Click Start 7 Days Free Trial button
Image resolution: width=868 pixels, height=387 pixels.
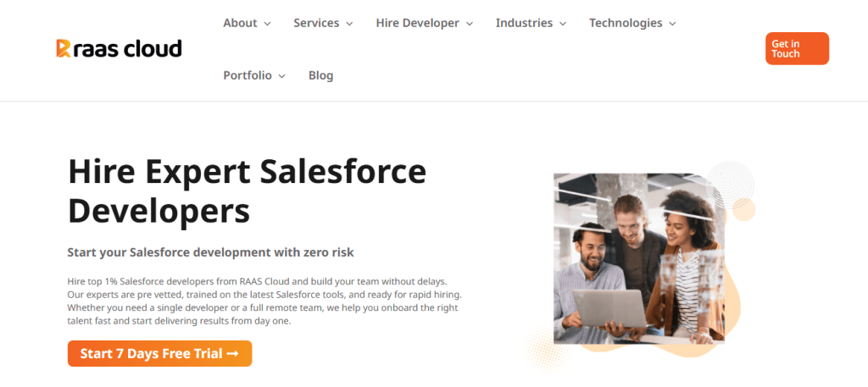[159, 353]
